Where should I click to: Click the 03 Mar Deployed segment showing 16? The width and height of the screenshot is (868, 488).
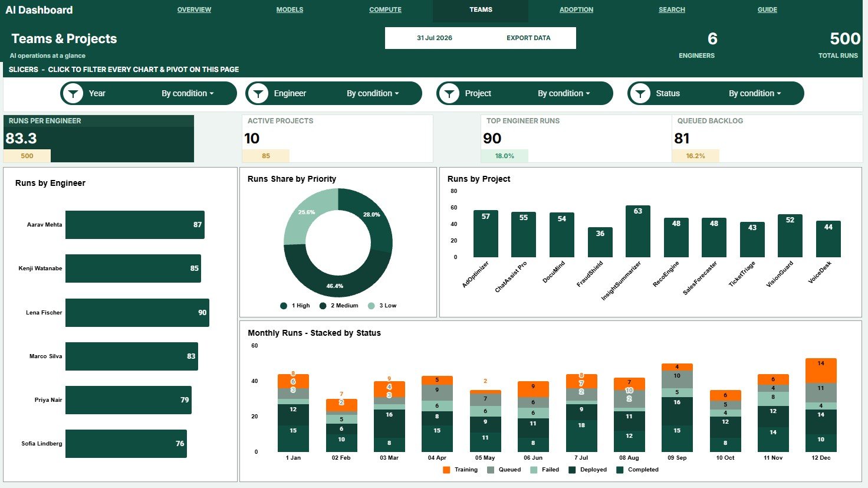pyautogui.click(x=389, y=423)
